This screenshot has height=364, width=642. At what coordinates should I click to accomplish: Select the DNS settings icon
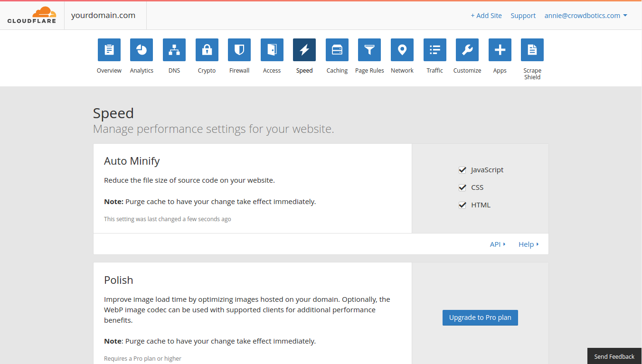click(174, 50)
